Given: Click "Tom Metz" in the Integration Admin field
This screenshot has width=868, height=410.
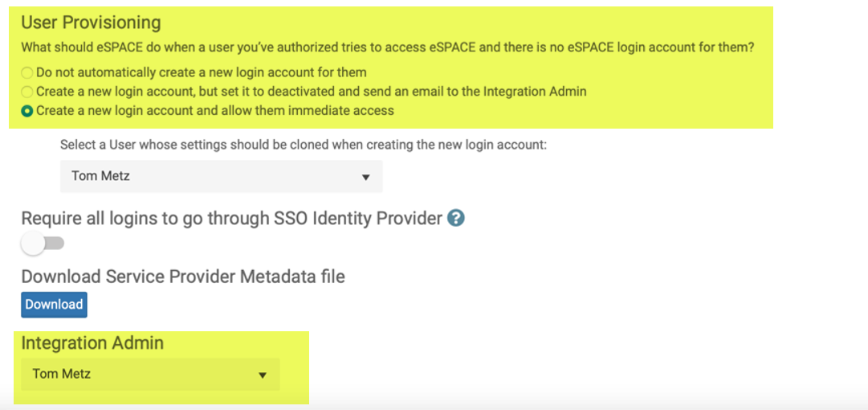Looking at the screenshot, I should (x=61, y=374).
